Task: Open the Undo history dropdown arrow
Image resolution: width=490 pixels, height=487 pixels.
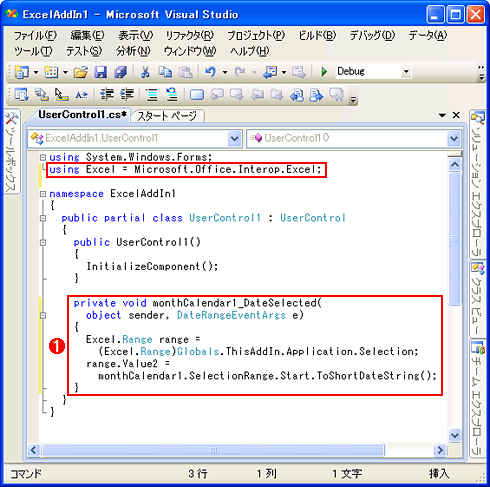Action: tap(225, 72)
